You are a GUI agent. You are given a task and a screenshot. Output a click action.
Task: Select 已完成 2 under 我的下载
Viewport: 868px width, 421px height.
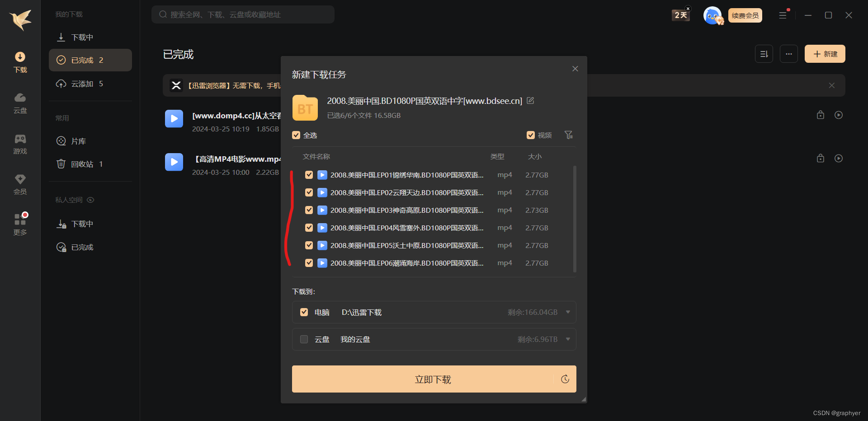point(90,60)
